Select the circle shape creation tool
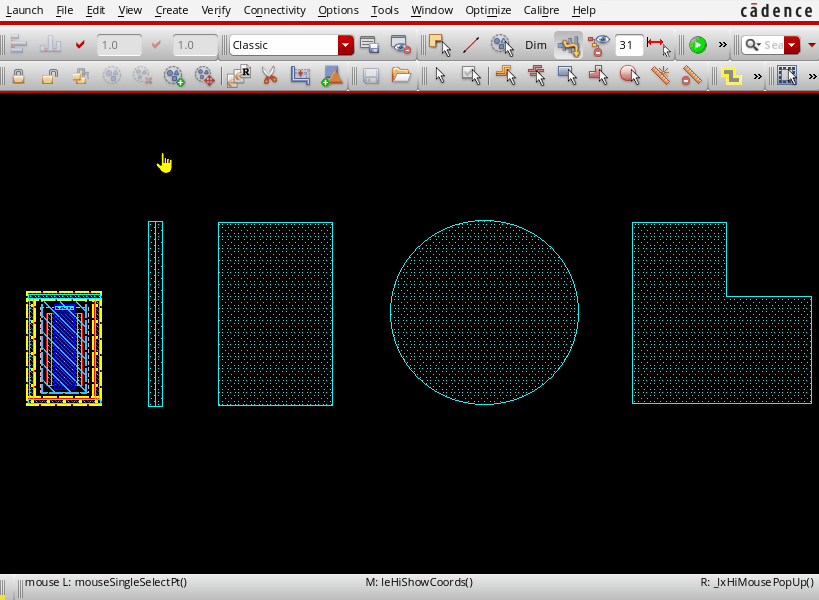 coord(629,75)
